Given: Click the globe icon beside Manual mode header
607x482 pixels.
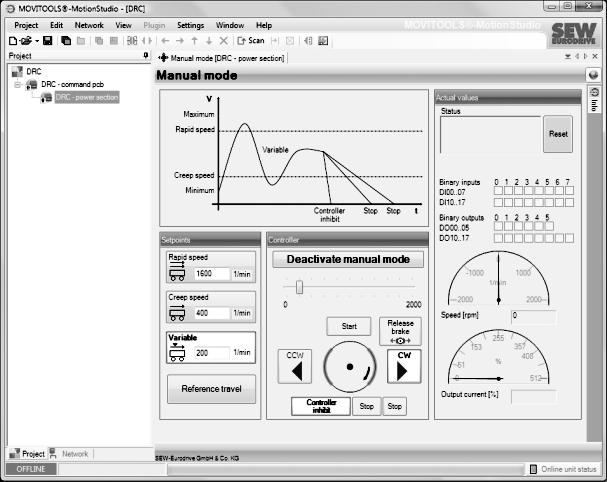Looking at the screenshot, I should [x=593, y=75].
